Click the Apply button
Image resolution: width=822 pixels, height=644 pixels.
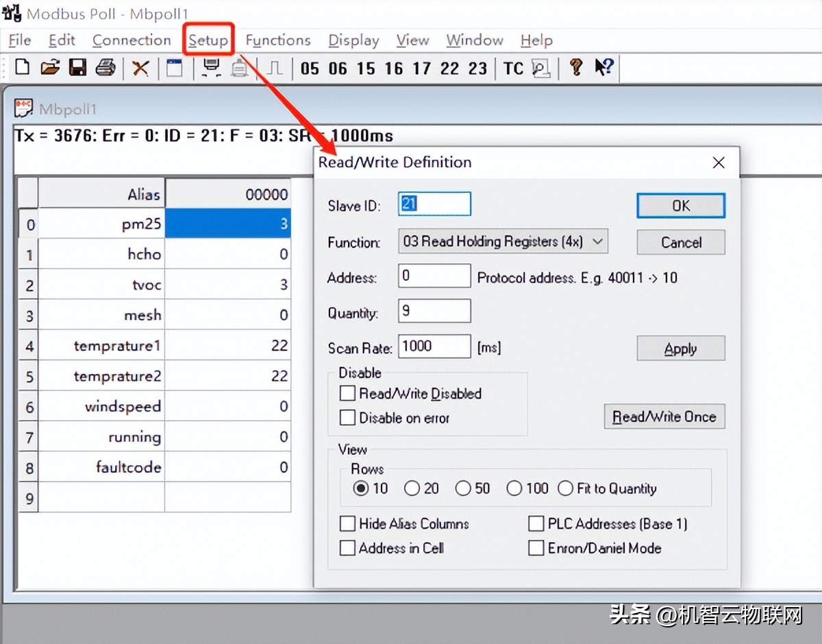681,349
